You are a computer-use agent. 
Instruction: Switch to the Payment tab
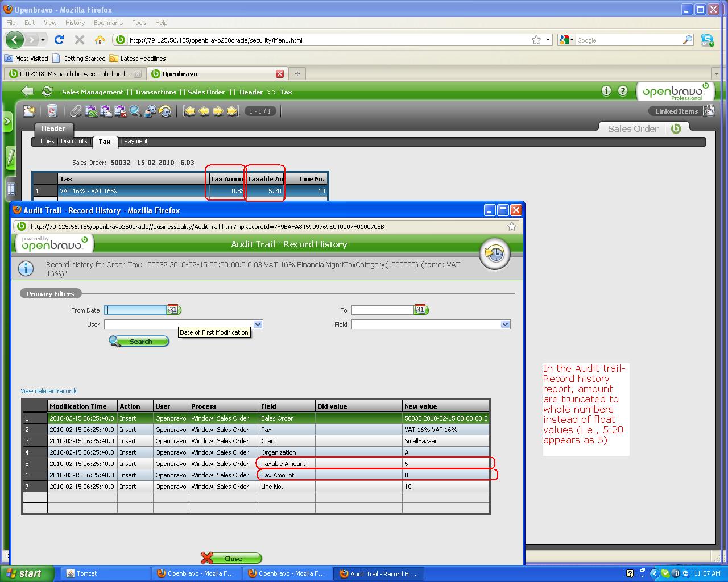136,141
